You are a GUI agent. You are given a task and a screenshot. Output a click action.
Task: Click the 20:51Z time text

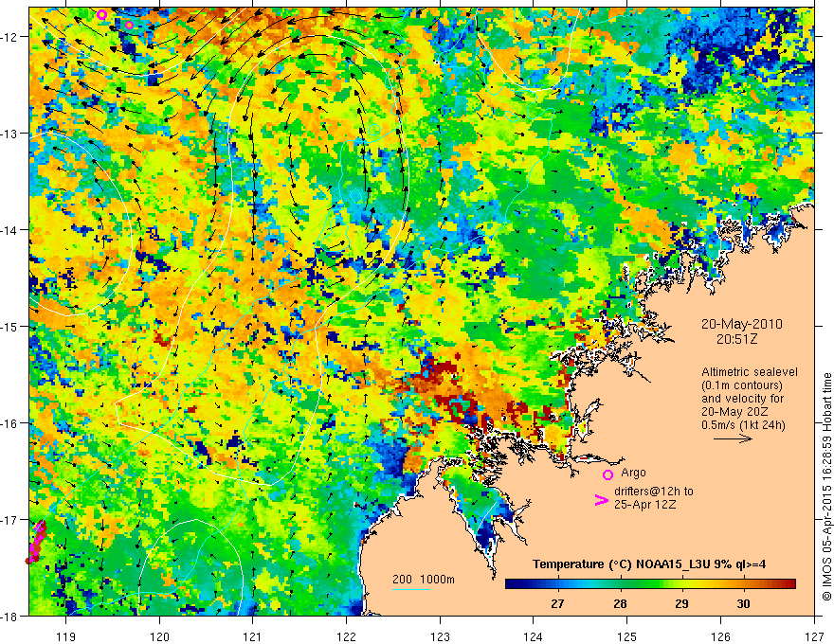pyautogui.click(x=736, y=339)
